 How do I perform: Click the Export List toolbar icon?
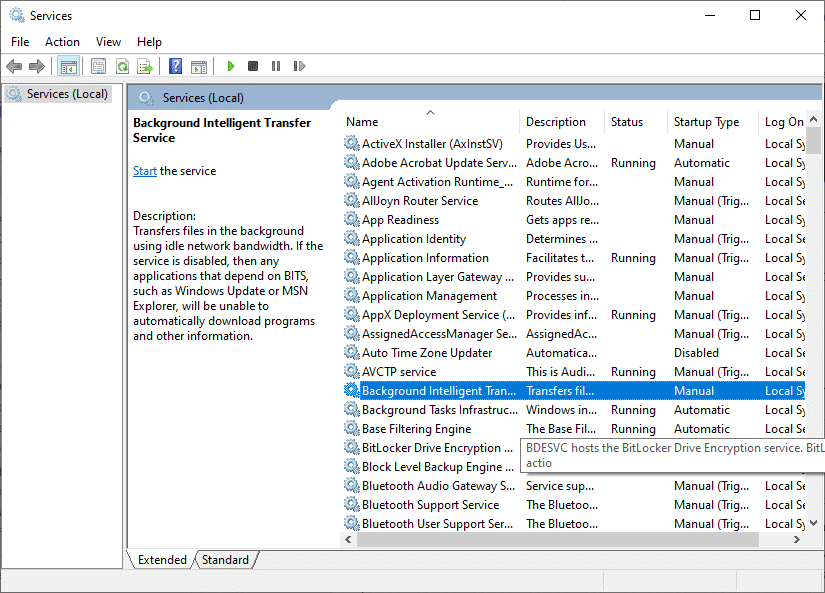pyautogui.click(x=146, y=66)
